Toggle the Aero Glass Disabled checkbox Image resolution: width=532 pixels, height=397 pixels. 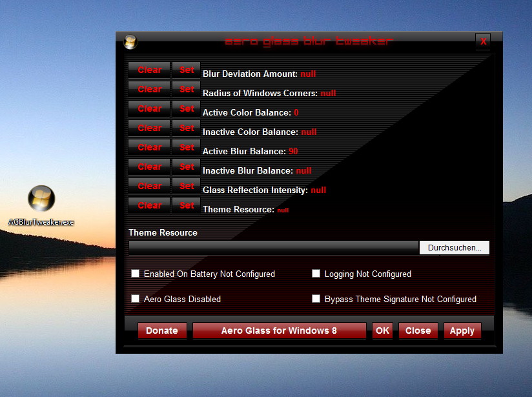135,299
